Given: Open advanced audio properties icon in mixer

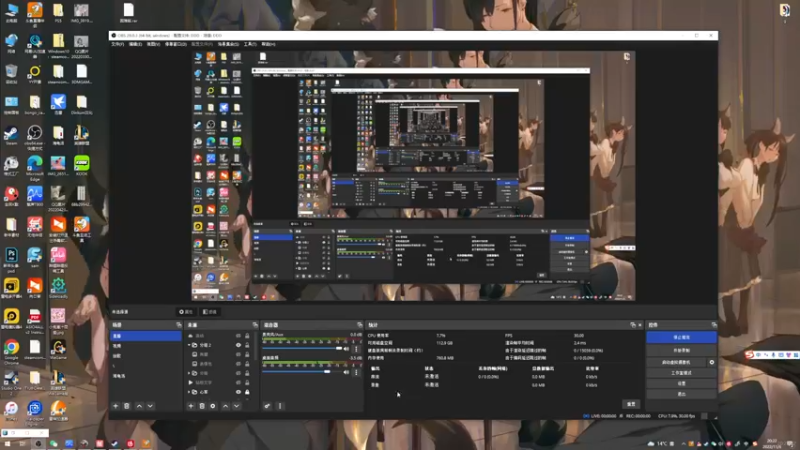Looking at the screenshot, I should click(267, 406).
